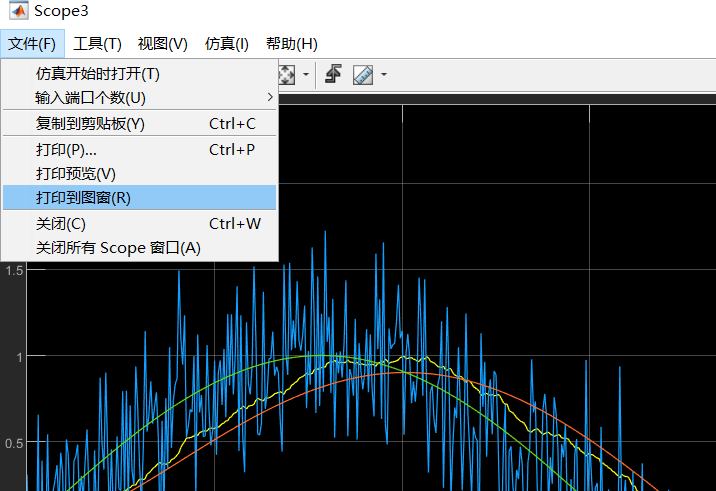
Task: Choose 关闭所有 Scope 窗口(A) entry
Action: tap(140, 248)
